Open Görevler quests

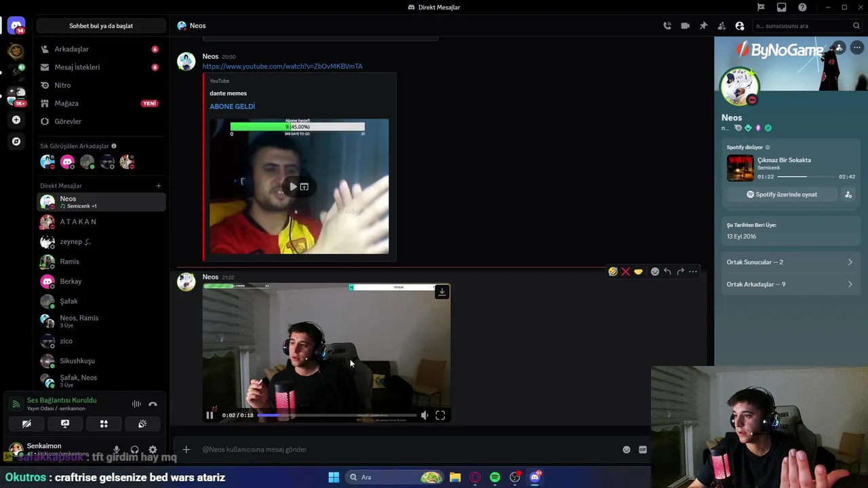click(101, 121)
